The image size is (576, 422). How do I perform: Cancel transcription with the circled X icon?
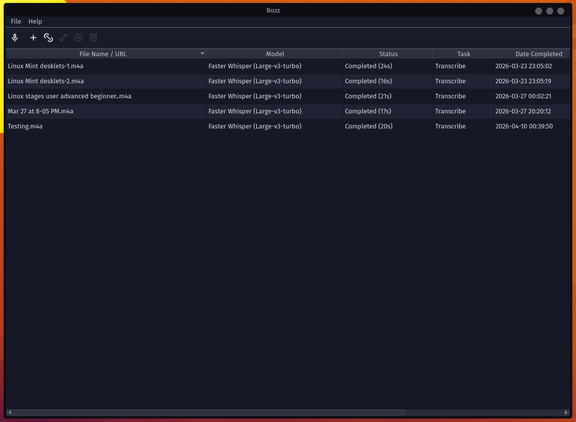pyautogui.click(x=79, y=37)
